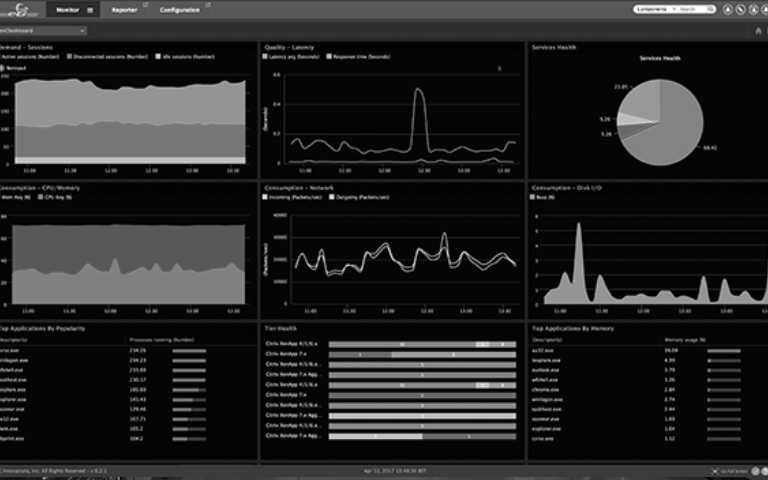
Task: Click the first Citrix XenApp row in Tier Health
Action: pos(295,343)
